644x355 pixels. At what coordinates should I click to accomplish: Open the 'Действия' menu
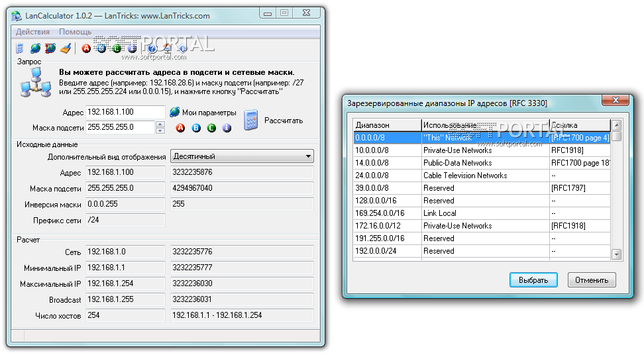point(32,32)
